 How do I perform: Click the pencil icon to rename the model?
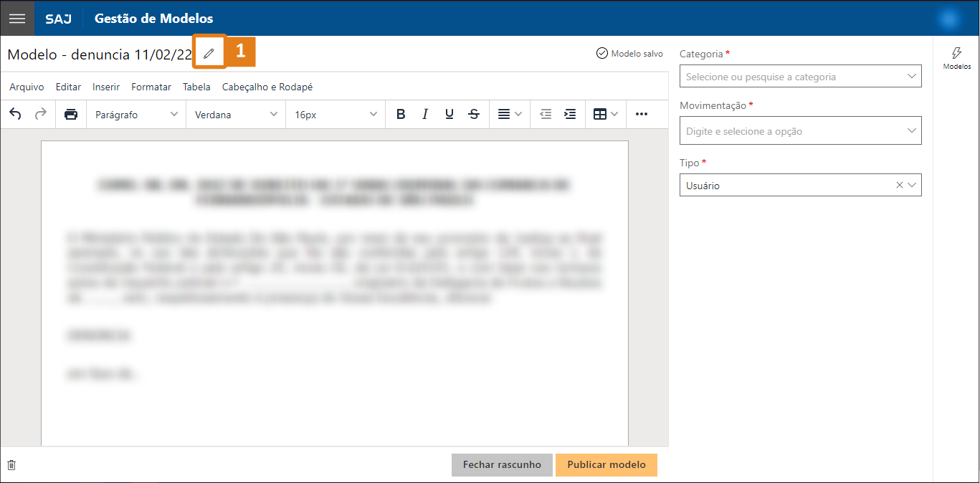[209, 52]
